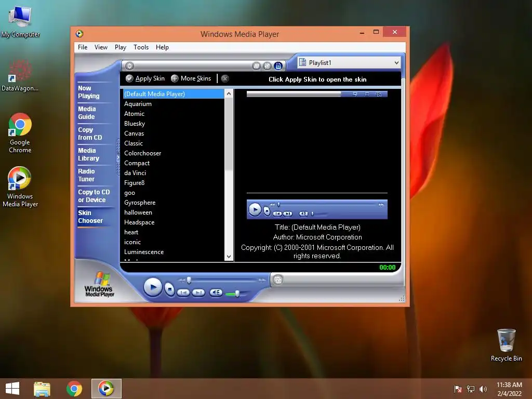Select the Aquarium skin
Viewport: 532px width, 399px height.
point(174,104)
